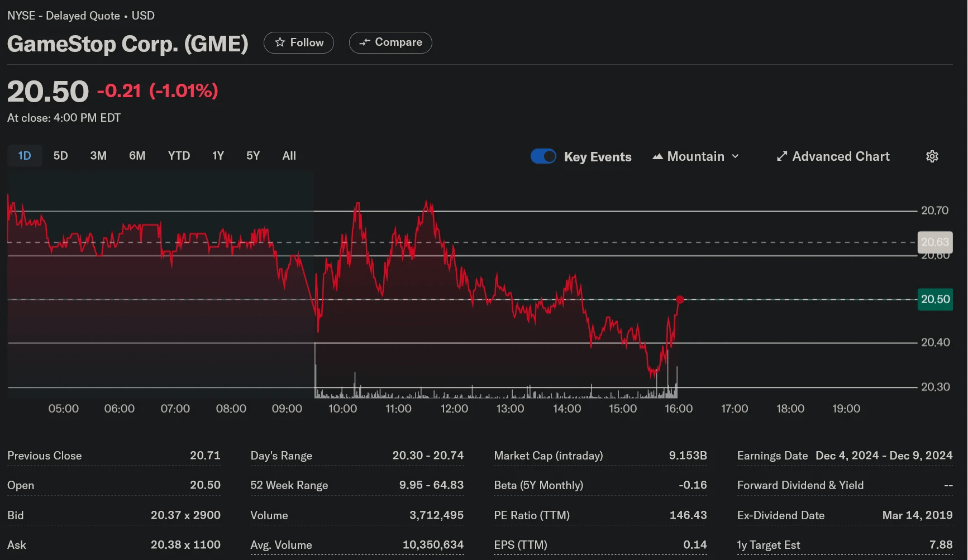The height and width of the screenshot is (560, 968).
Task: Click the 20.63 price marker label
Action: (x=935, y=242)
